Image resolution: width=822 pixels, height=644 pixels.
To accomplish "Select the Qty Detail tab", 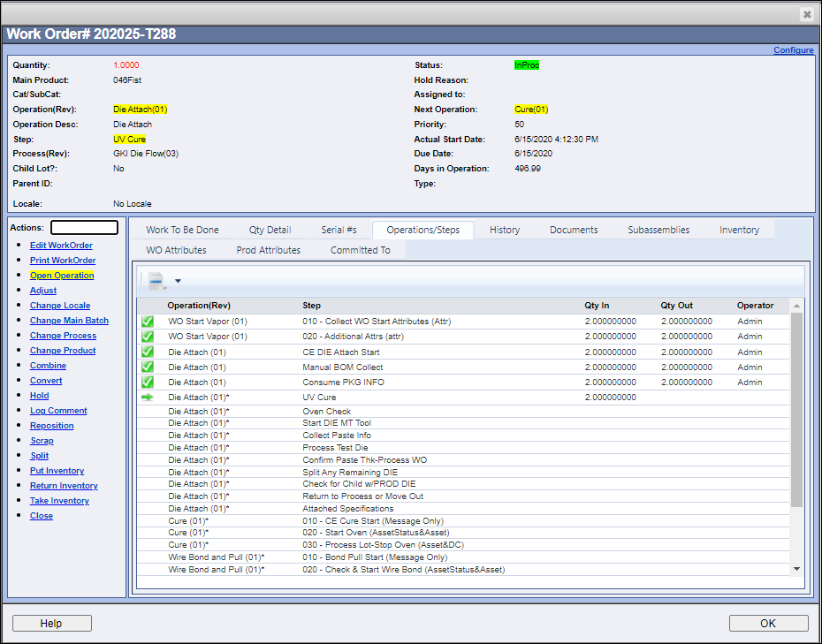I will click(270, 229).
